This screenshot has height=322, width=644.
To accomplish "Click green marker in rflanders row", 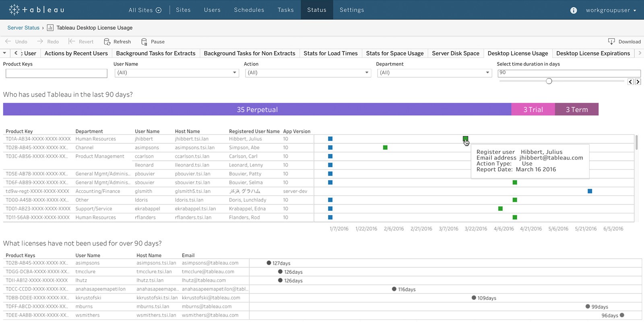I will tap(515, 217).
